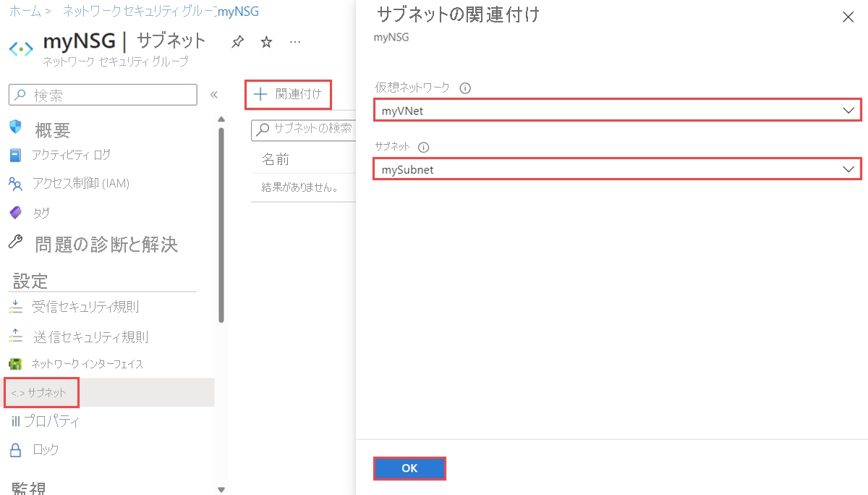Click the OK button
Screen dimensions: 868x495
409,468
